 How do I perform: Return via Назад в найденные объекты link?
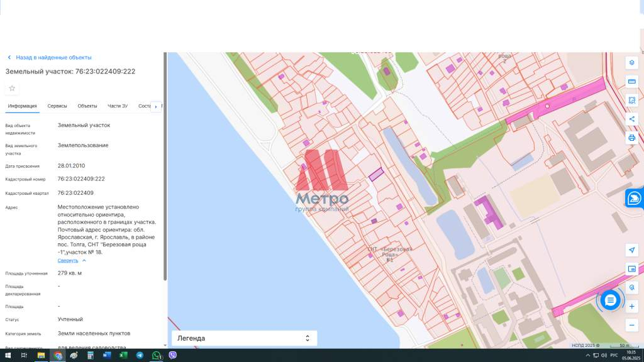click(x=53, y=57)
